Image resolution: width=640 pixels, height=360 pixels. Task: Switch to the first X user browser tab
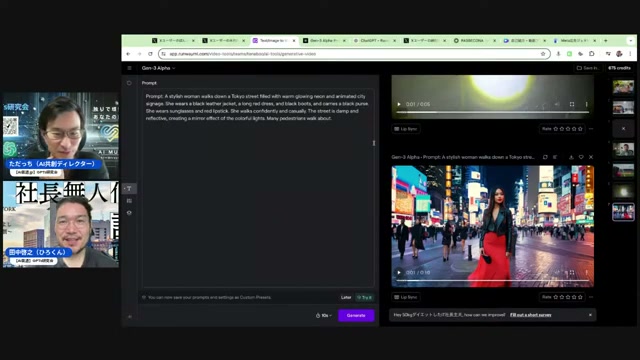(173, 41)
